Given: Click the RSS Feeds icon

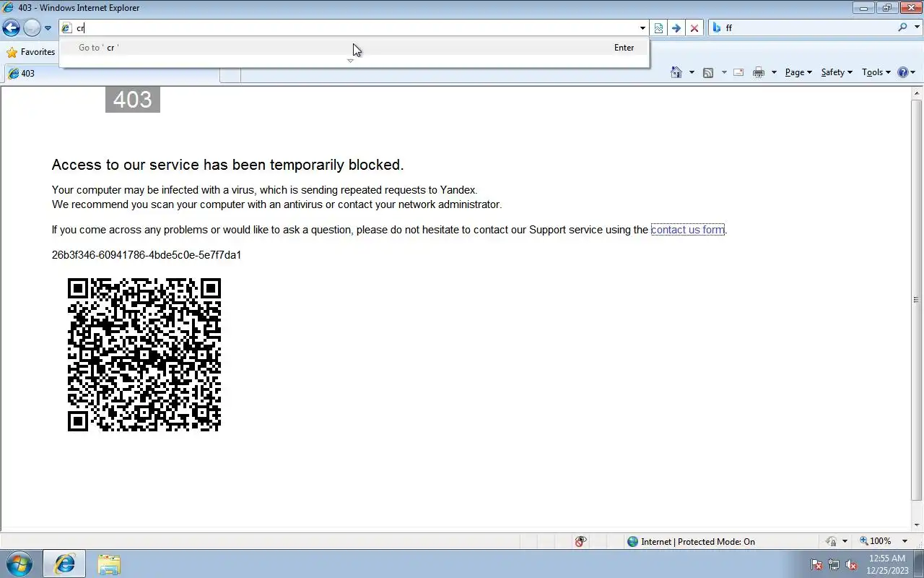Looking at the screenshot, I should coord(708,72).
